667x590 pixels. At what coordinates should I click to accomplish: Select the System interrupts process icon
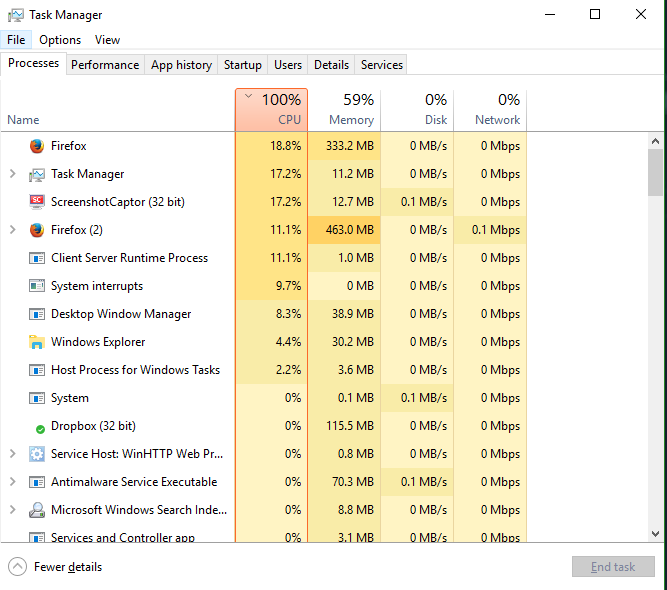pyautogui.click(x=37, y=286)
